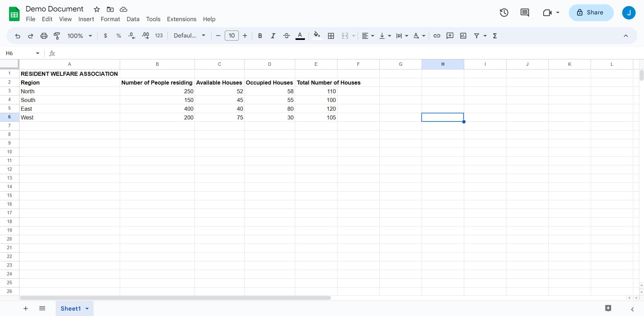Image resolution: width=644 pixels, height=316 pixels.
Task: Open the Format menu
Action: point(110,19)
